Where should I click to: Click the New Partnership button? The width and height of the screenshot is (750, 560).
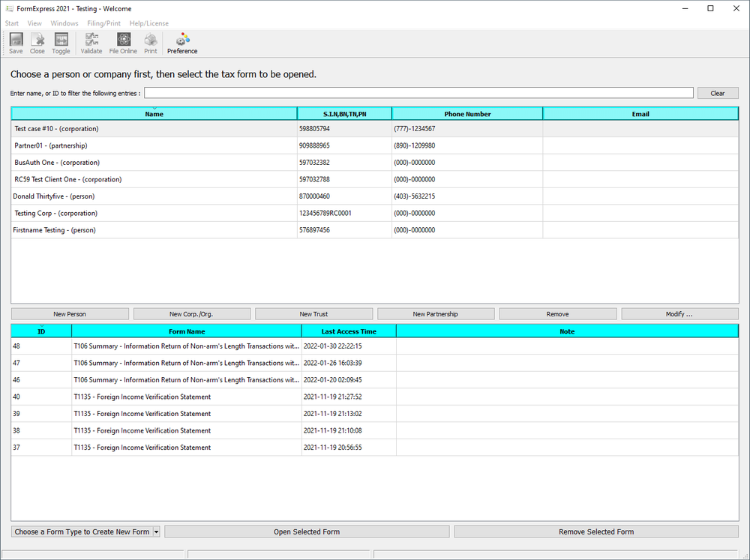pos(435,313)
